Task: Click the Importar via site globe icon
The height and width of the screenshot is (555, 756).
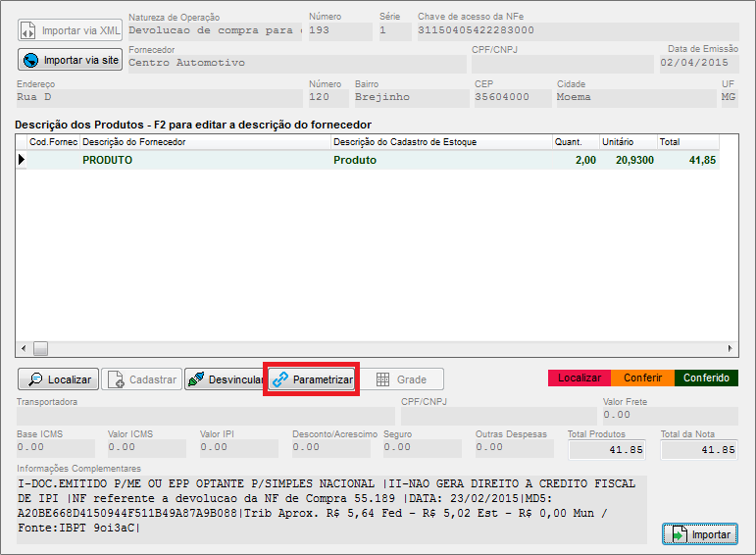Action: 30,60
